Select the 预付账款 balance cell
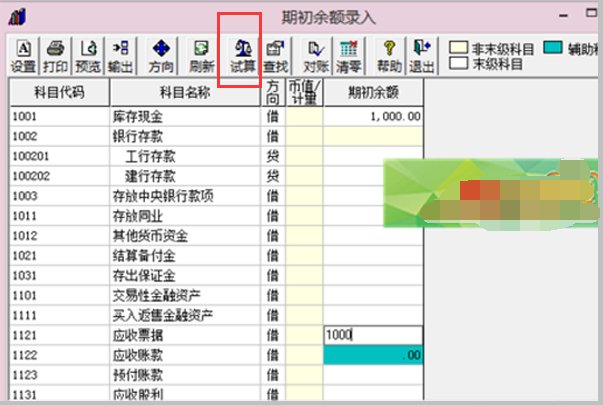The height and width of the screenshot is (405, 603). pyautogui.click(x=373, y=375)
